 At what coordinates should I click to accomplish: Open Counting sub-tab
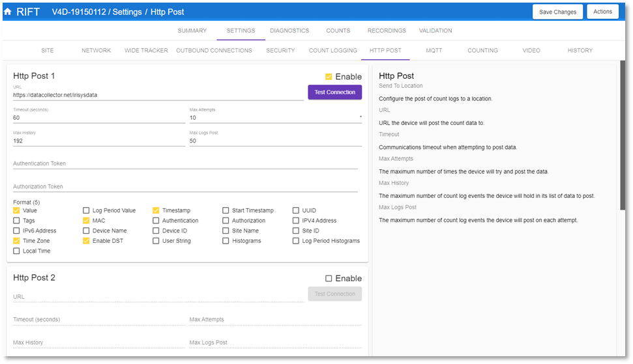coord(483,50)
